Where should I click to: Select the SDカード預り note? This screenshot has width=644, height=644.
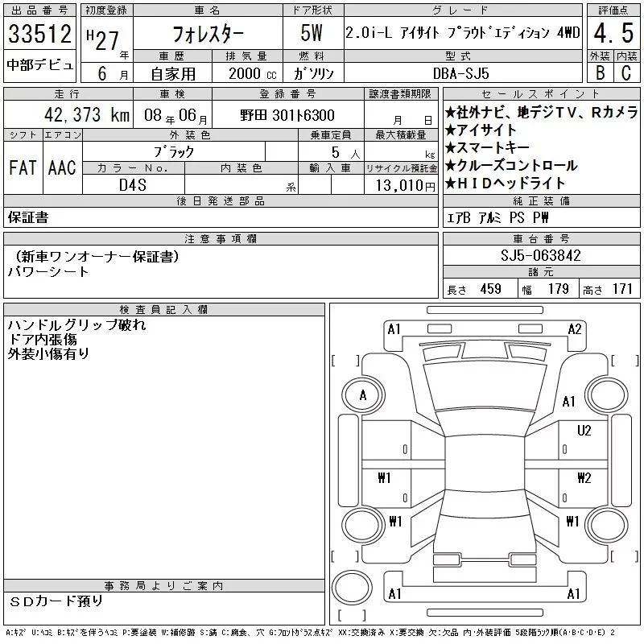click(x=56, y=601)
